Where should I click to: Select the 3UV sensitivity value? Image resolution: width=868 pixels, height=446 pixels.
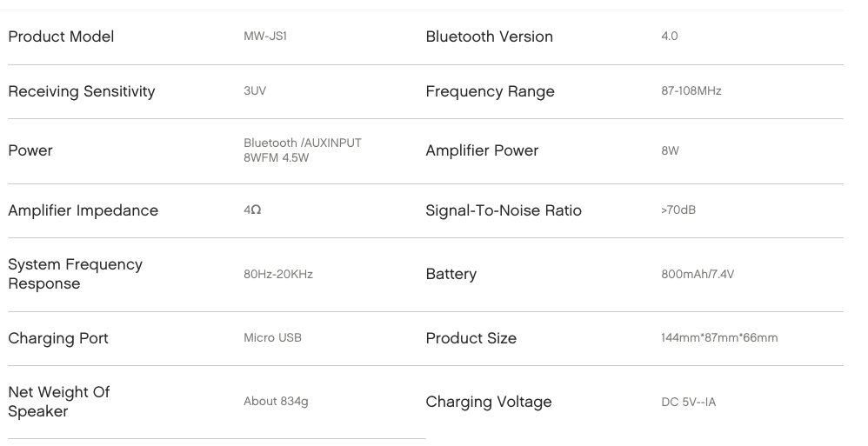point(255,90)
